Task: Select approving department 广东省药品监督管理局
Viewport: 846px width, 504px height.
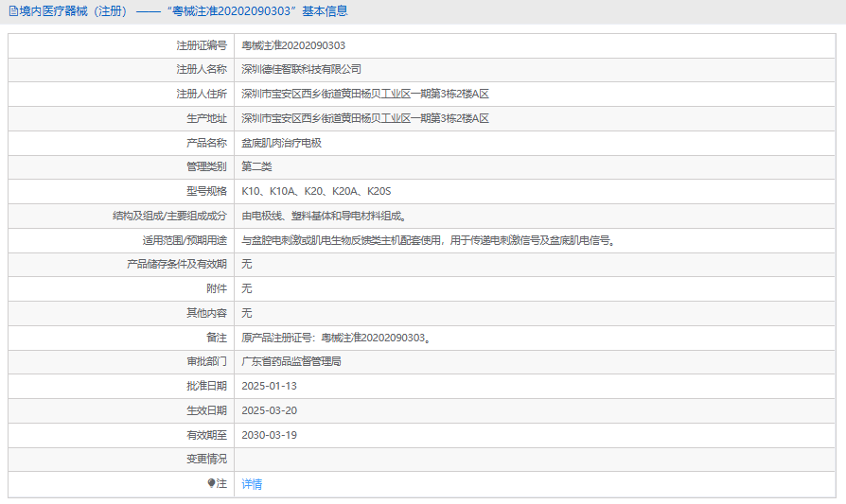Action: [x=291, y=362]
